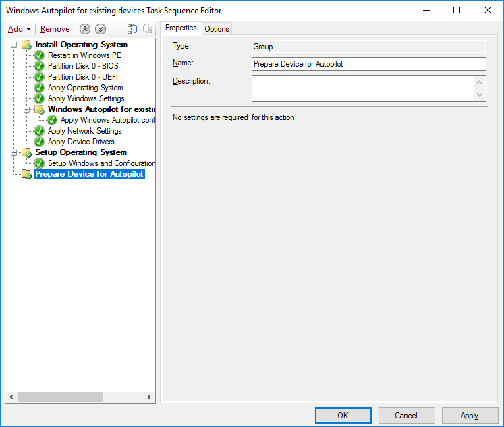Click the horizontal scrollbar thumb in tree pane

[61, 397]
